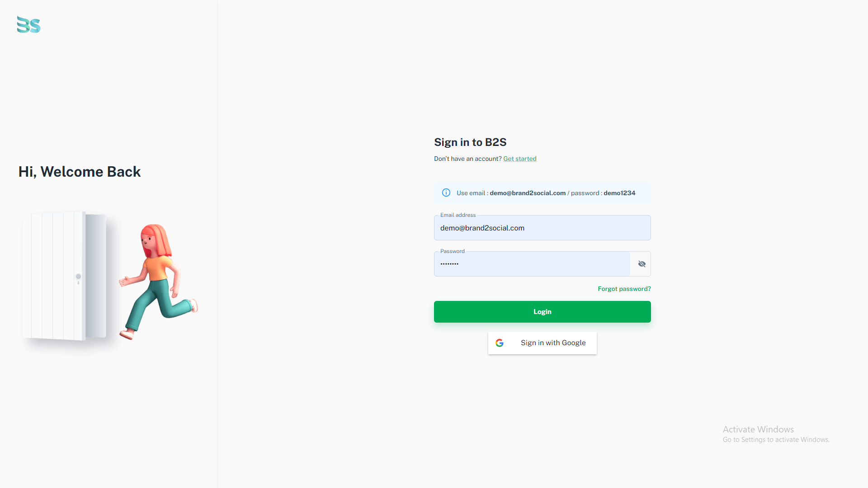Click the demo@brand2social.com hint text in banner

528,193
